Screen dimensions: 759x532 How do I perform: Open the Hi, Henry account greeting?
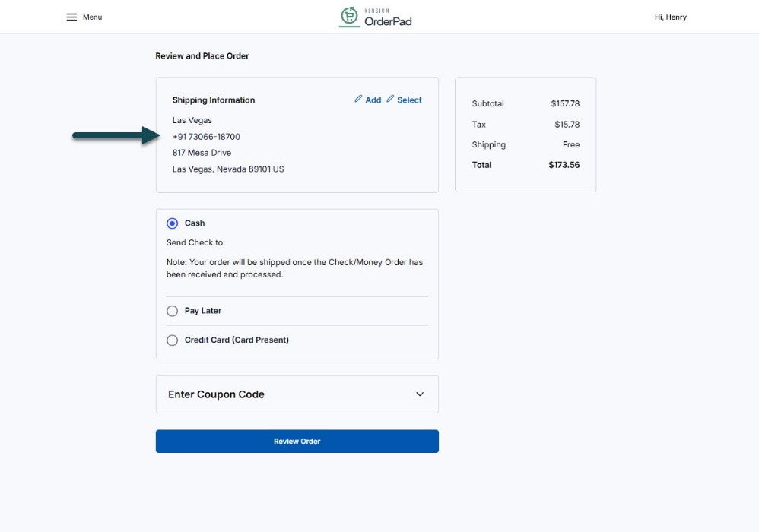tap(671, 17)
